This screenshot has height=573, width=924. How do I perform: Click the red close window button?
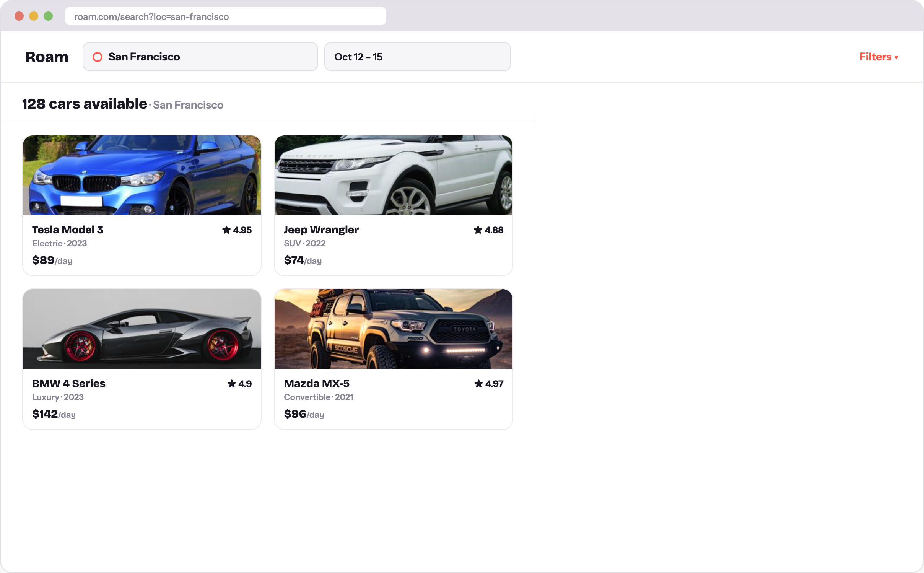[19, 16]
